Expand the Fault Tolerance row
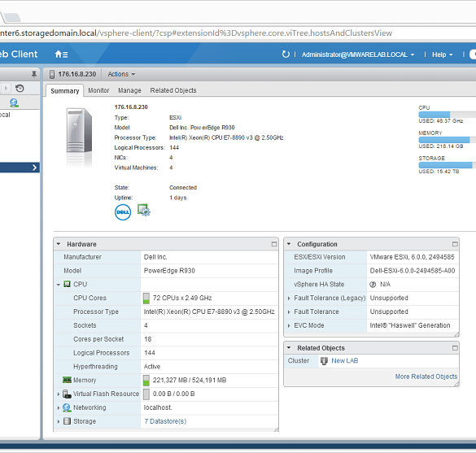This screenshot has height=453, width=476. pos(289,312)
